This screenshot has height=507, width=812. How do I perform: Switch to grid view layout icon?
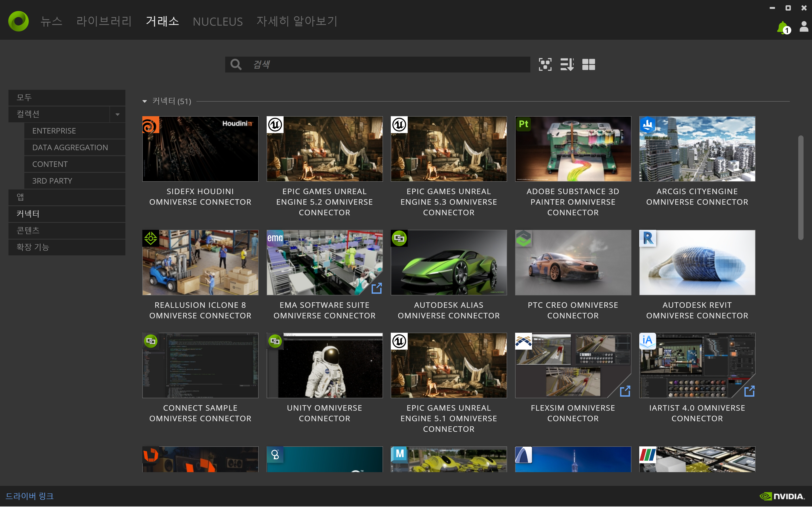tap(588, 64)
